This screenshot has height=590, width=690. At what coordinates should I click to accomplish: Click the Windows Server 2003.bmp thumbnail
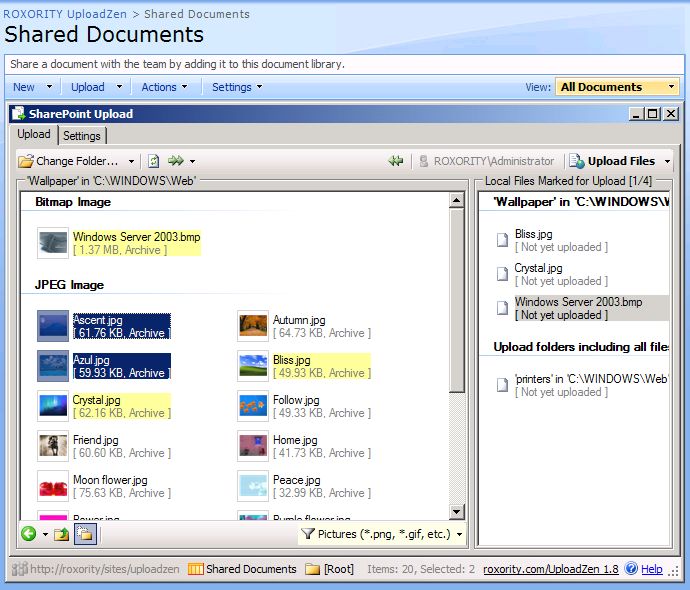[x=53, y=243]
